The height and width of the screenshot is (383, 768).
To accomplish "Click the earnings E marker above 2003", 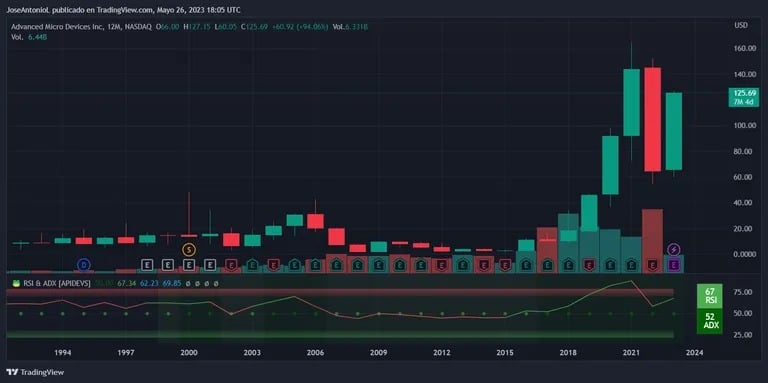I will point(252,265).
